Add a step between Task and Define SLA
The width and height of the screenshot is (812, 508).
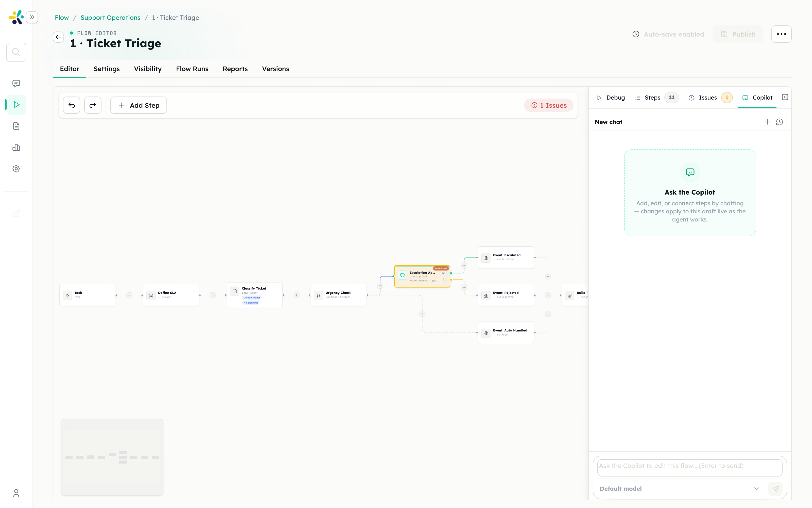click(129, 295)
